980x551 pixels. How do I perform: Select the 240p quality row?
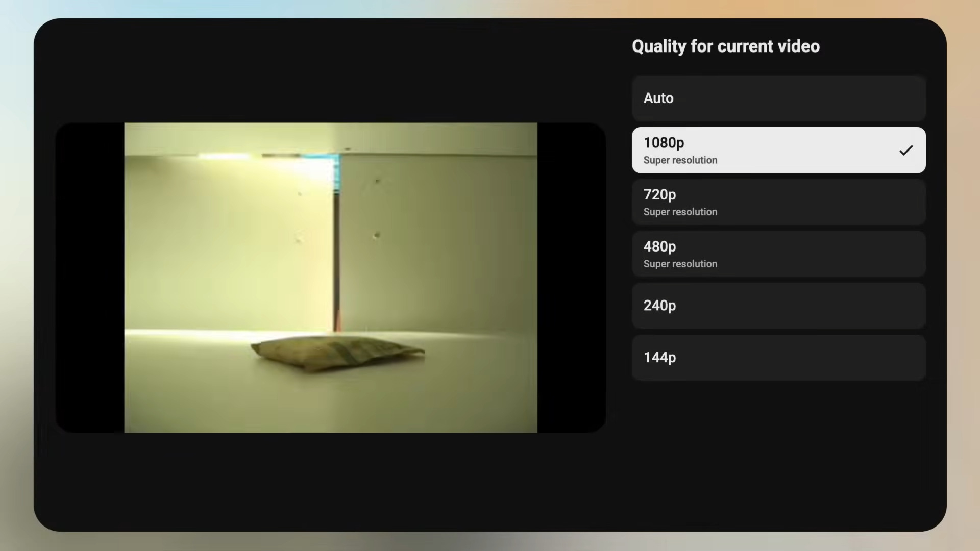778,305
